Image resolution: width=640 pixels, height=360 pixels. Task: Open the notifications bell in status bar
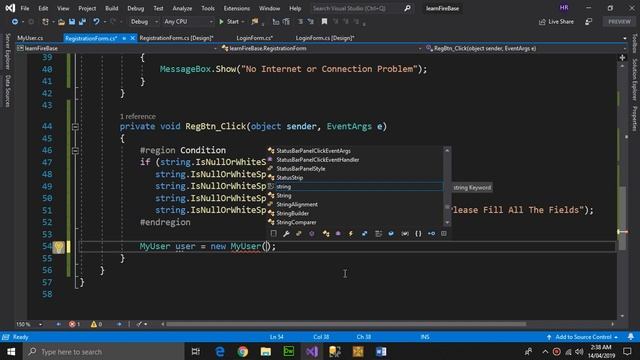(631, 337)
